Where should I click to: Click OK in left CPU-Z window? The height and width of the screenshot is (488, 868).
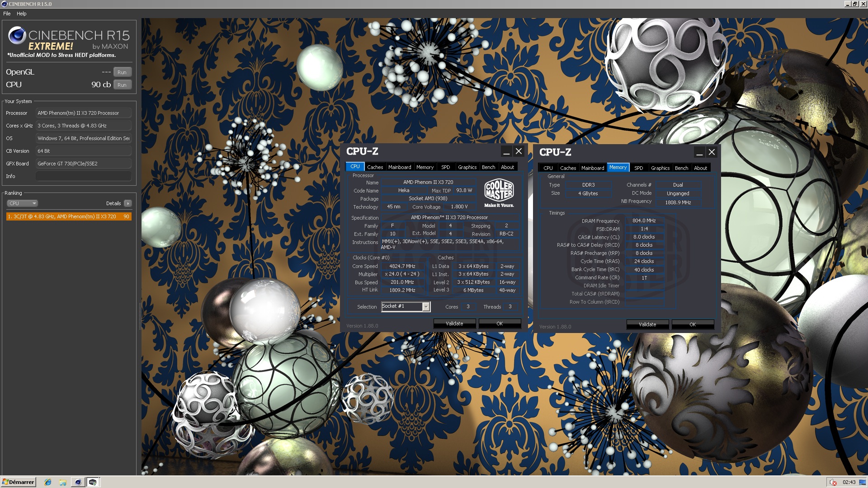pyautogui.click(x=500, y=324)
